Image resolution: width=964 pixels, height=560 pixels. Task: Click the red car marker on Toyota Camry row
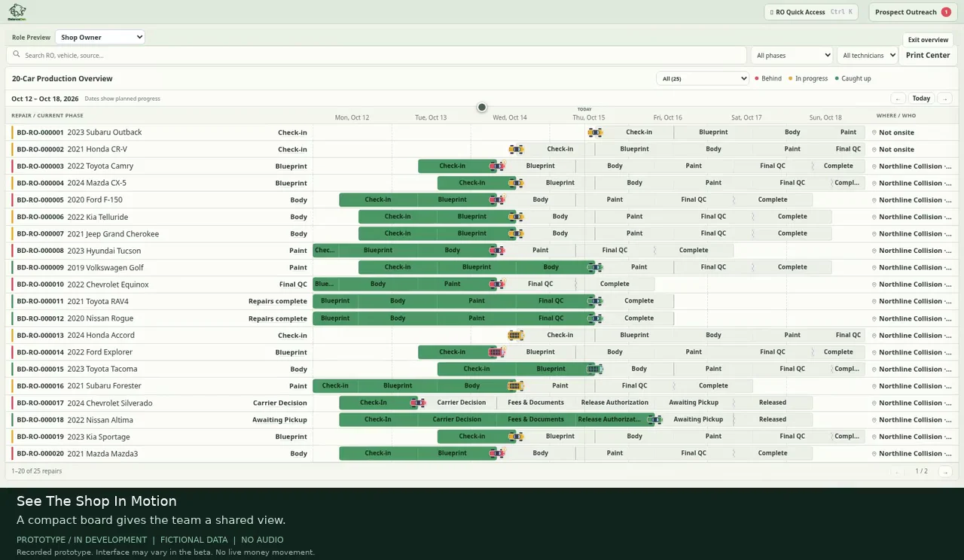click(497, 166)
